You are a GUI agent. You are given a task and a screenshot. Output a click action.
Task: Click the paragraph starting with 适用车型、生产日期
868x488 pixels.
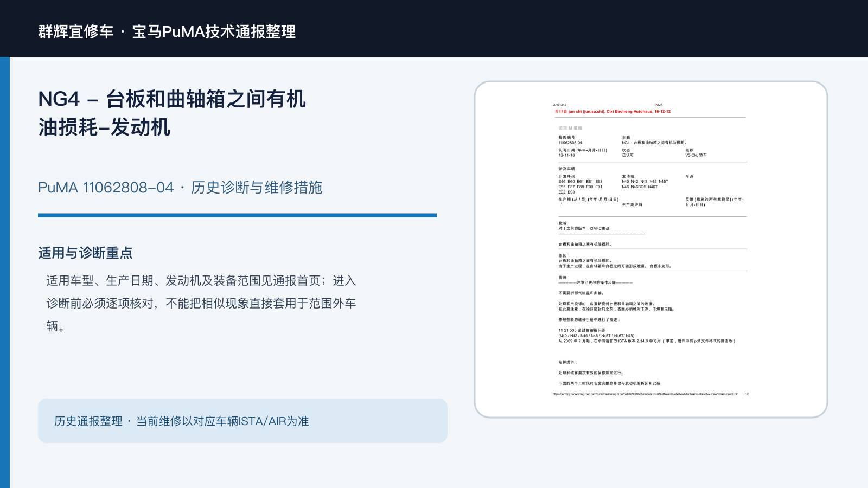click(201, 303)
